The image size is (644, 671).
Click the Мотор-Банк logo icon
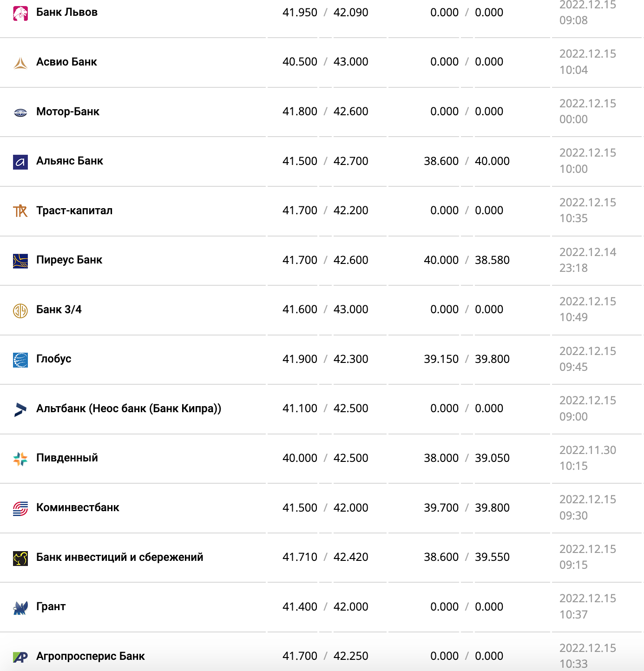tap(20, 112)
